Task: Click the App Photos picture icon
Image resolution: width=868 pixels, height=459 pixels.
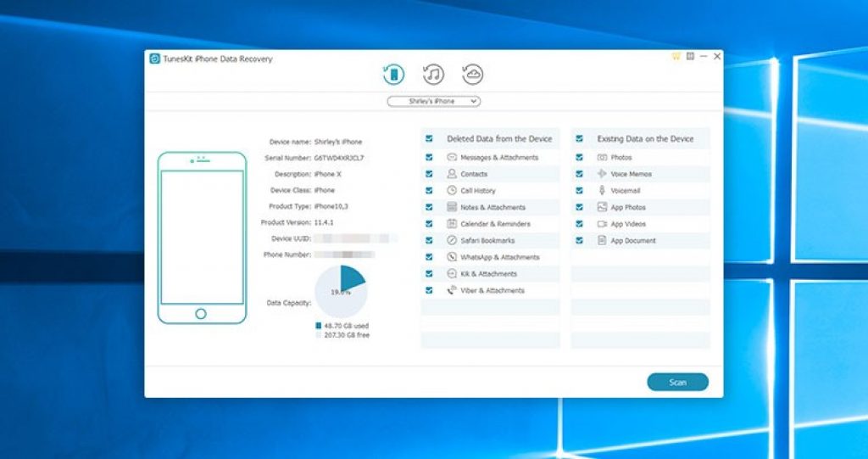Action: (602, 207)
